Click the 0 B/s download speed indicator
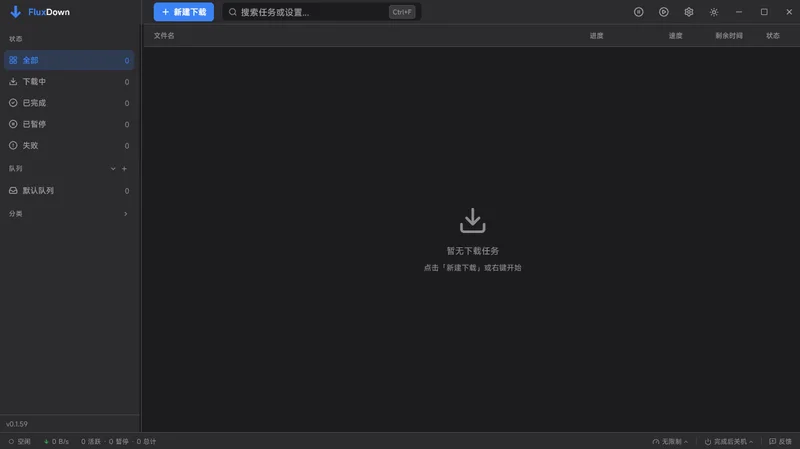 pos(56,441)
